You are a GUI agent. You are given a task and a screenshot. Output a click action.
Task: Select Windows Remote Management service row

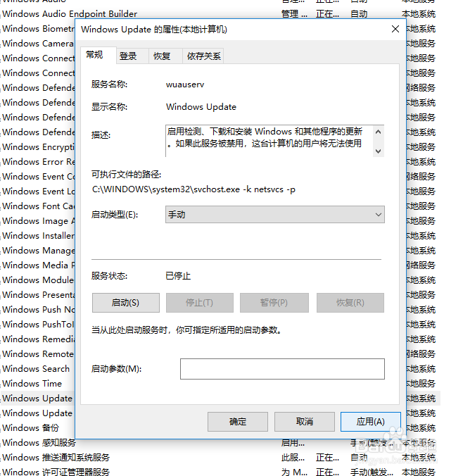click(x=38, y=354)
